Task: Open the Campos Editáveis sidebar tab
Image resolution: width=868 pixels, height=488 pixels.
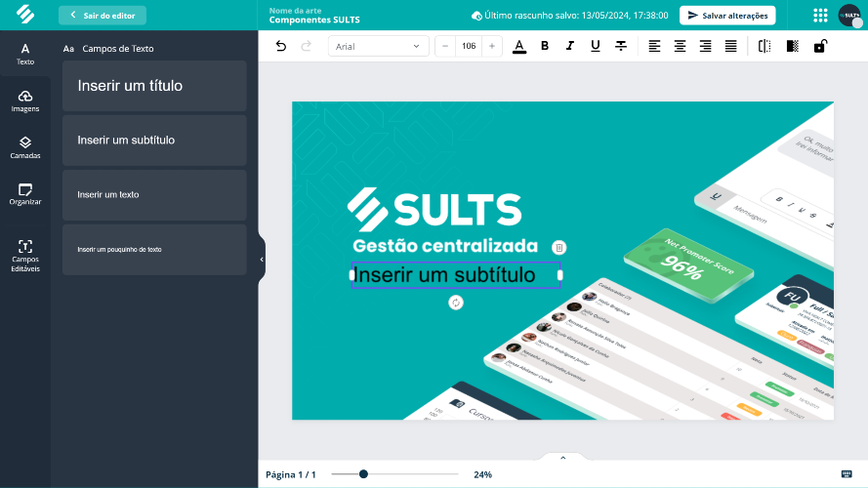Action: tap(25, 256)
